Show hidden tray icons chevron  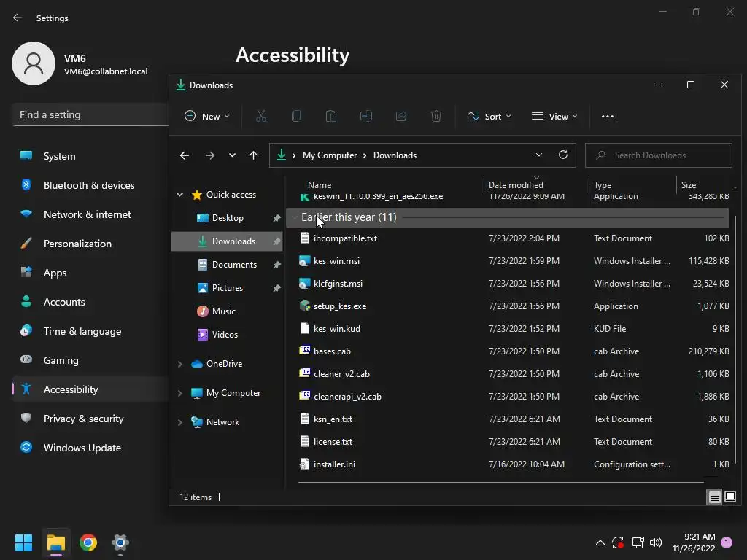point(600,542)
